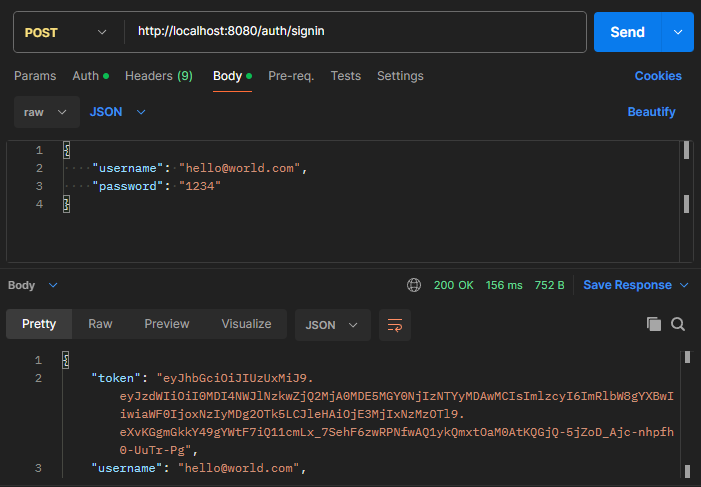701x487 pixels.
Task: Open the response JSON format dropdown
Action: (332, 324)
